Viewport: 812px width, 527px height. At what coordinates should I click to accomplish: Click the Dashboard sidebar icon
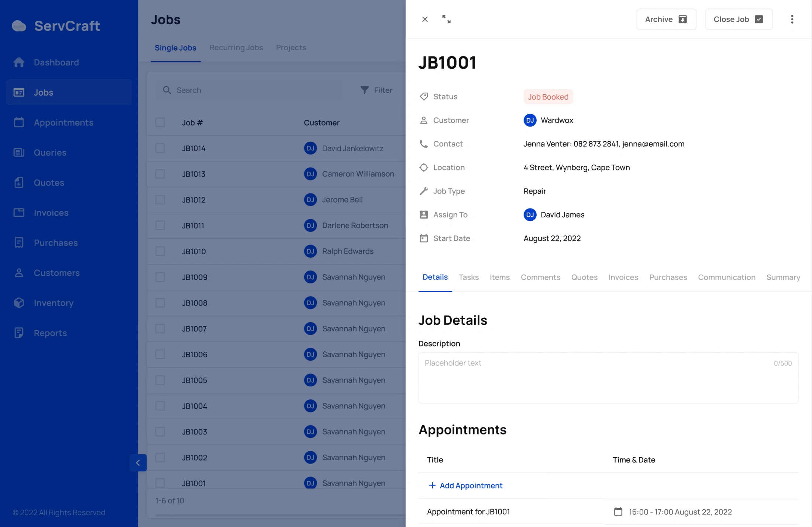tap(18, 62)
